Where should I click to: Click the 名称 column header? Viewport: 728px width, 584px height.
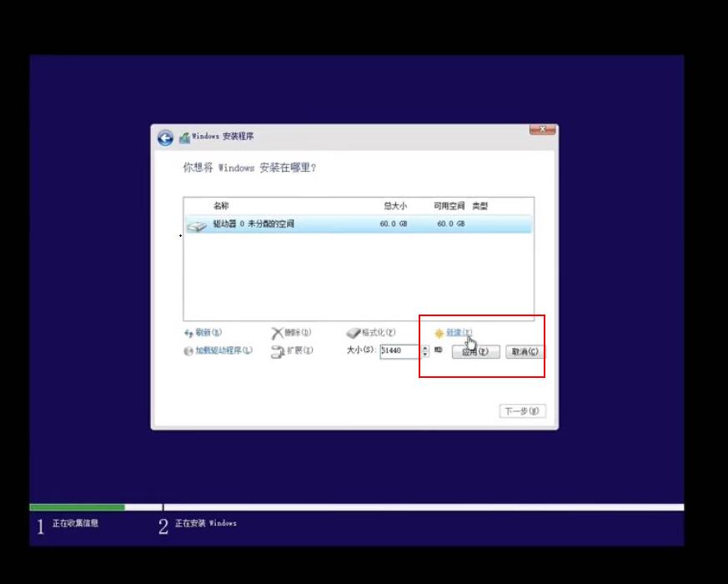221,206
